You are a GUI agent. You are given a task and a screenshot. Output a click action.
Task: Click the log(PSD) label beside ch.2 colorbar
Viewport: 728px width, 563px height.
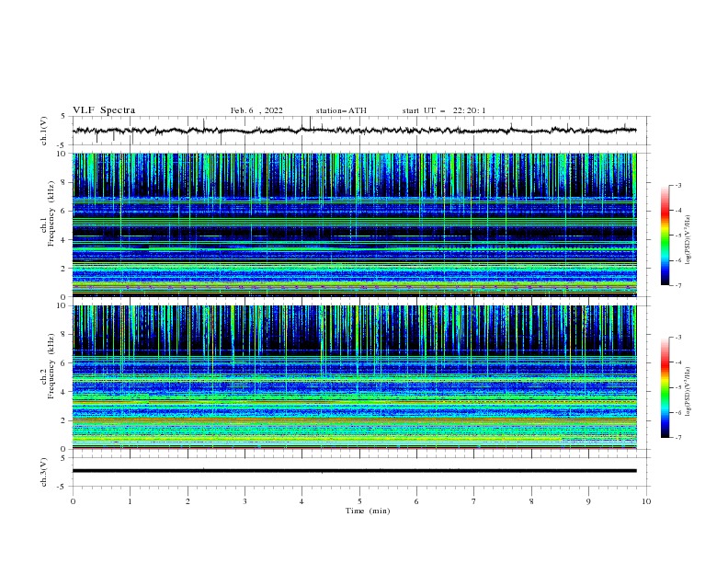pyautogui.click(x=688, y=392)
